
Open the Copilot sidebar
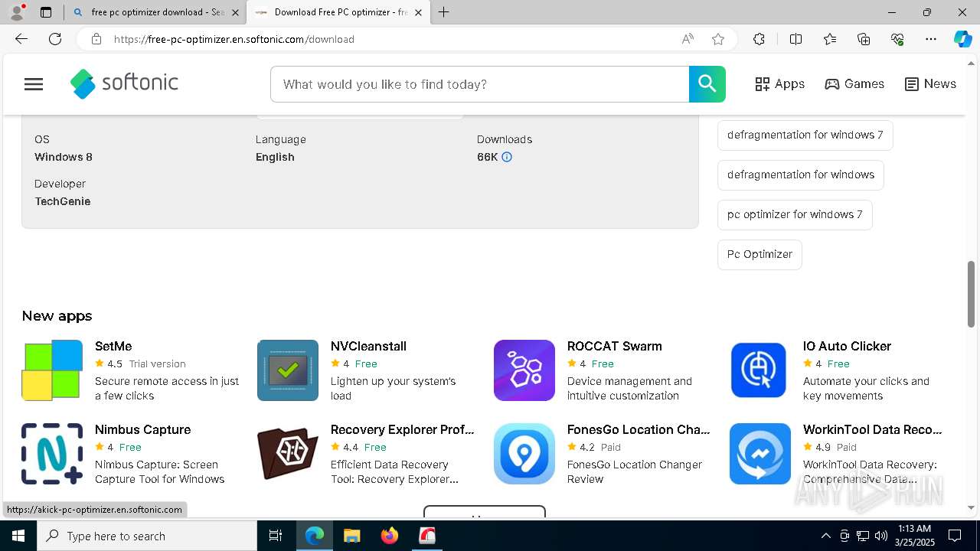962,39
